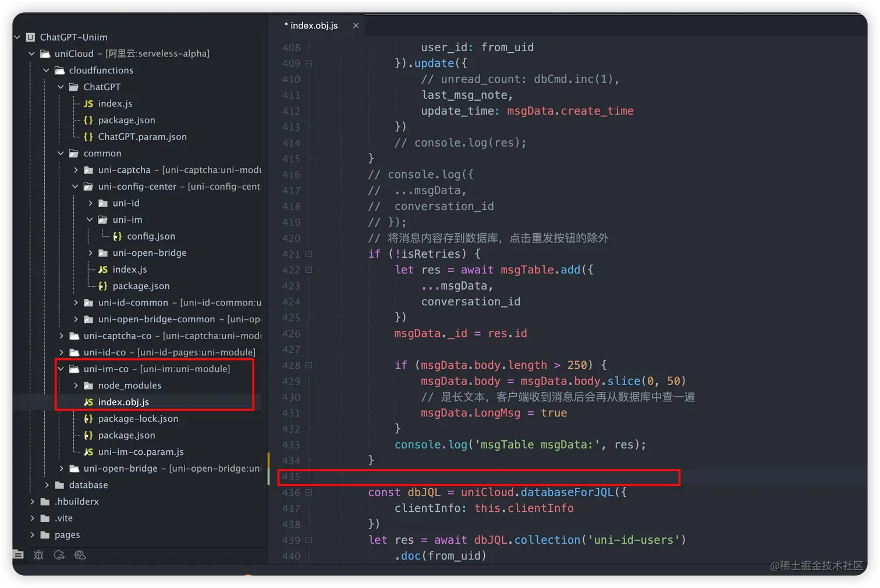
Task: Click the JS icon beside index.obj.js
Action: [88, 402]
